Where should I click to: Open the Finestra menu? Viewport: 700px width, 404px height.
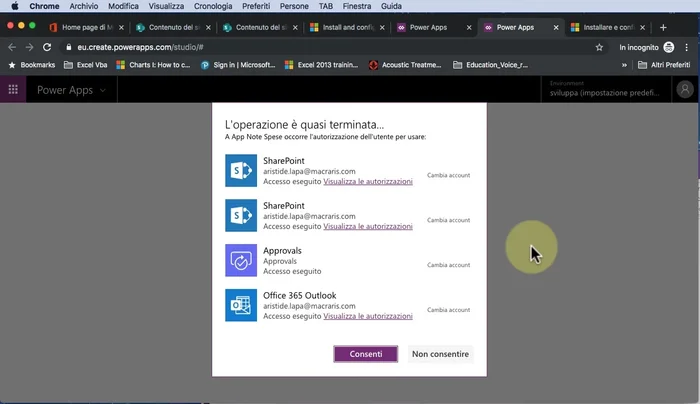pyautogui.click(x=357, y=6)
